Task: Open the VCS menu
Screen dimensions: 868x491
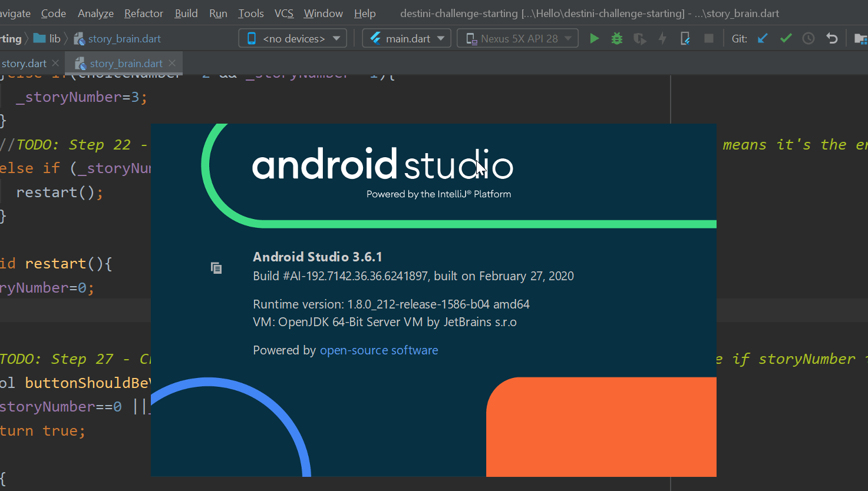Action: (x=284, y=13)
